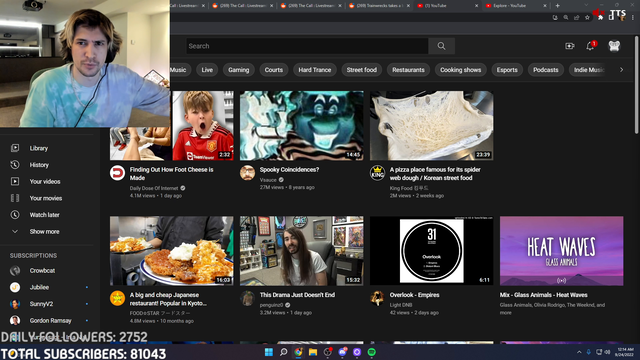Select the Gaming category chip
The height and width of the screenshot is (360, 640).
[238, 70]
